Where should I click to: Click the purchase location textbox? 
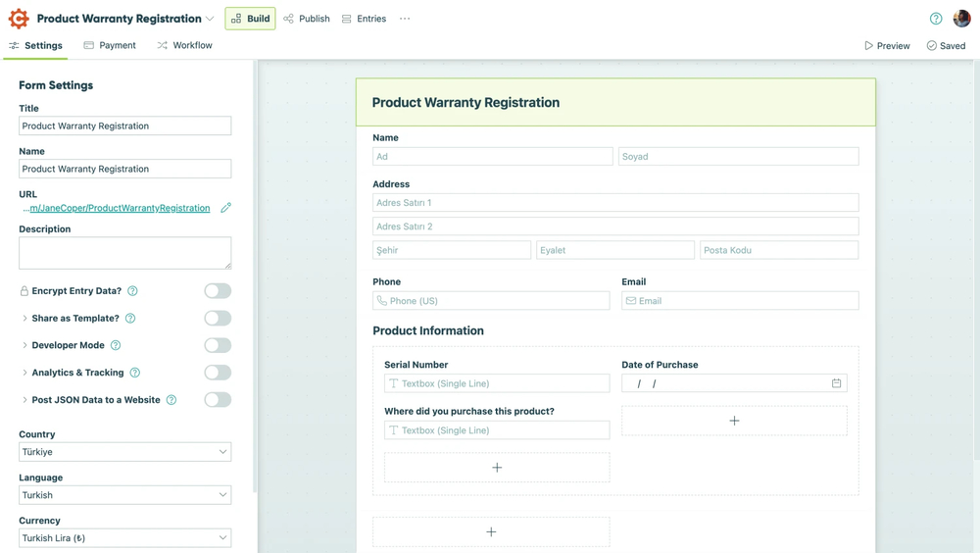pyautogui.click(x=497, y=430)
